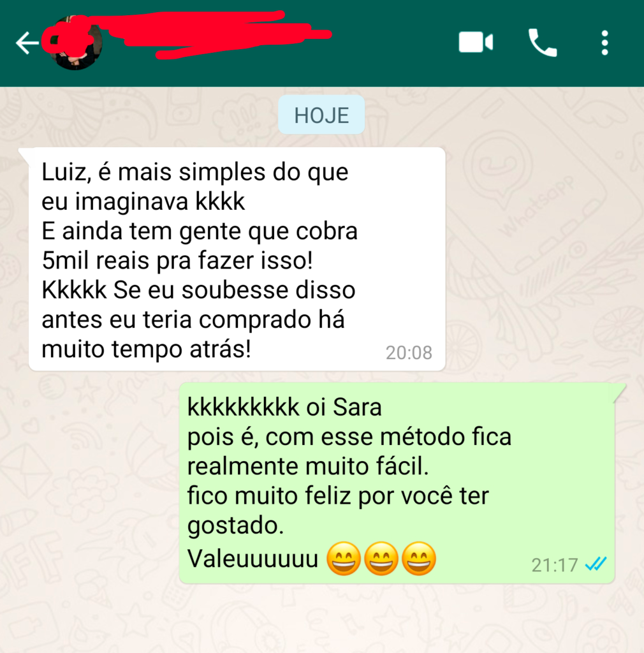Open the contact's profile picture
The height and width of the screenshot is (653, 644).
75,43
